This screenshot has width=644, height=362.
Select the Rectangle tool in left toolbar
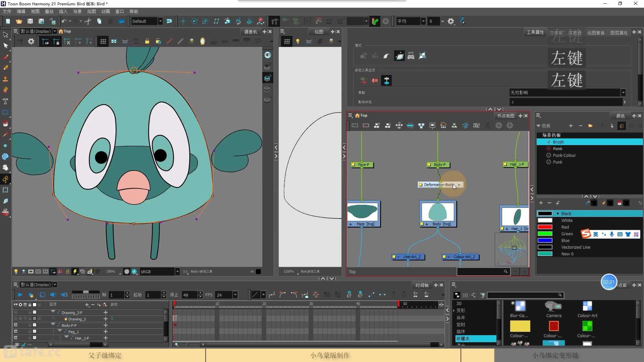(x=5, y=112)
